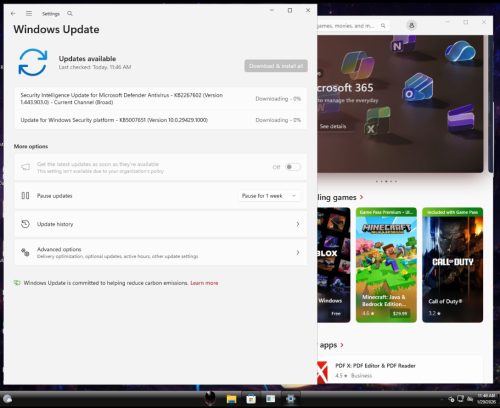The image size is (500, 408).
Task: Click the Free button on the Roblox card
Action: (336, 313)
